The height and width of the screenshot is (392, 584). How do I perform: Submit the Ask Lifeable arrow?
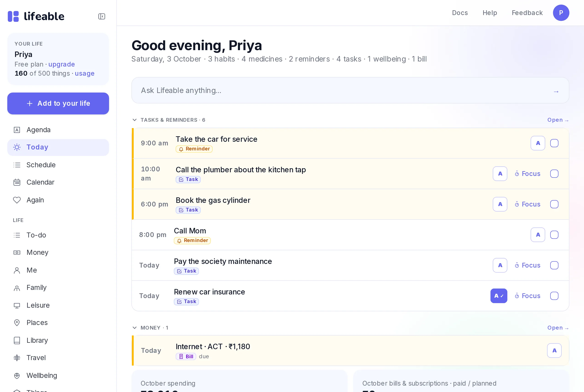click(556, 92)
